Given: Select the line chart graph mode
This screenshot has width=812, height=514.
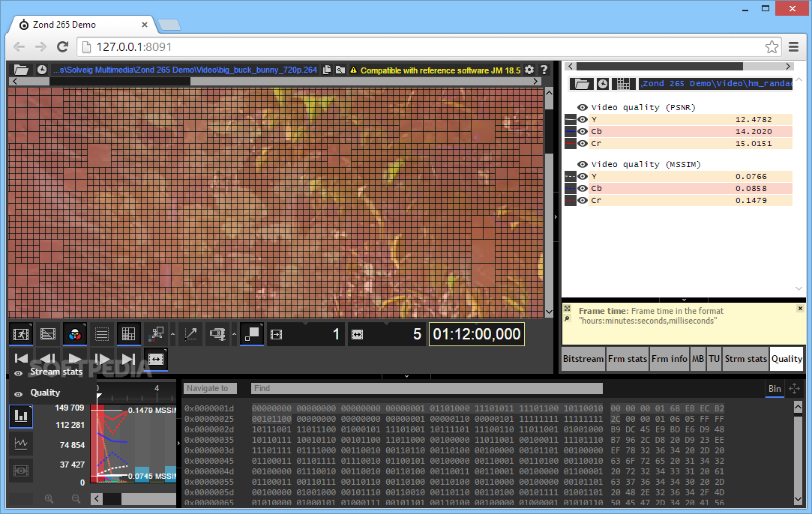Looking at the screenshot, I should [x=21, y=443].
